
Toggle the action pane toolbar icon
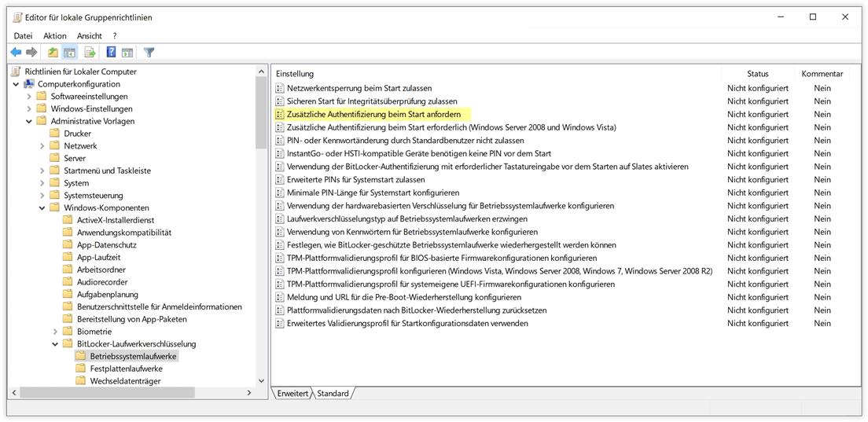point(128,53)
